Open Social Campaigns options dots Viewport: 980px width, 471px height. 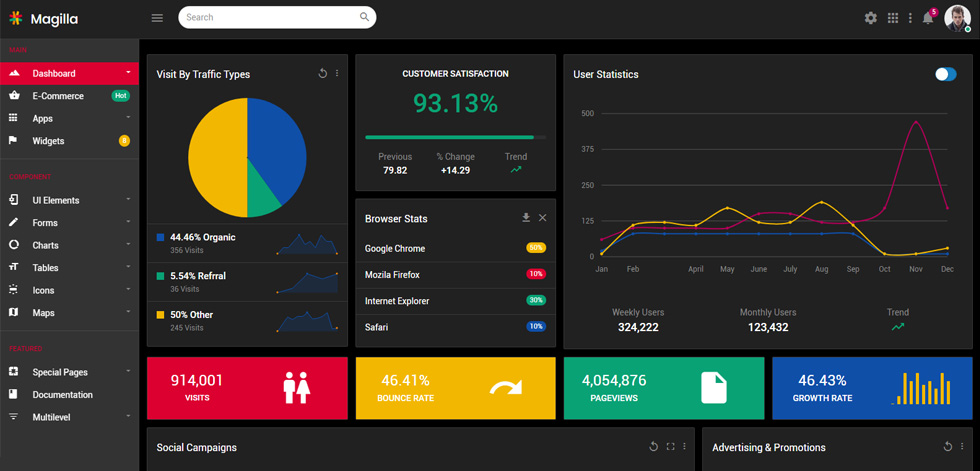click(684, 447)
